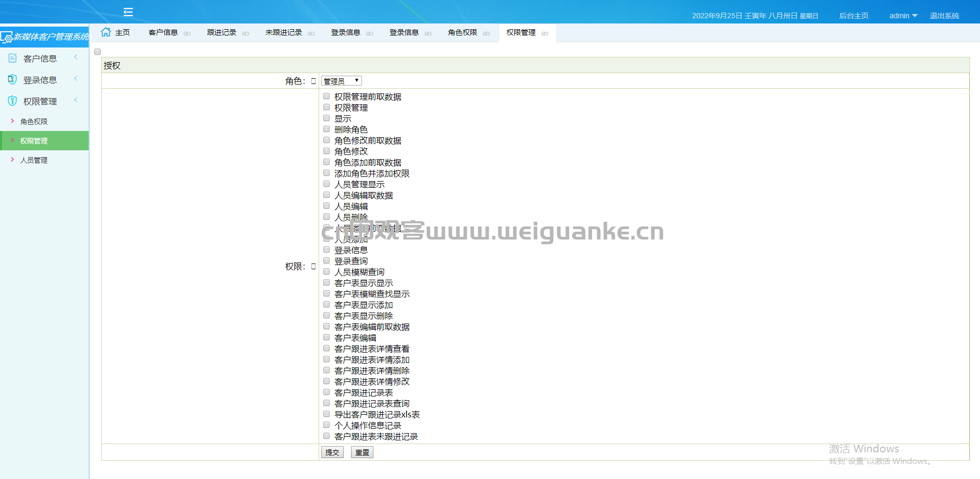
Task: Check the 角色修改 checkbox
Action: click(326, 151)
